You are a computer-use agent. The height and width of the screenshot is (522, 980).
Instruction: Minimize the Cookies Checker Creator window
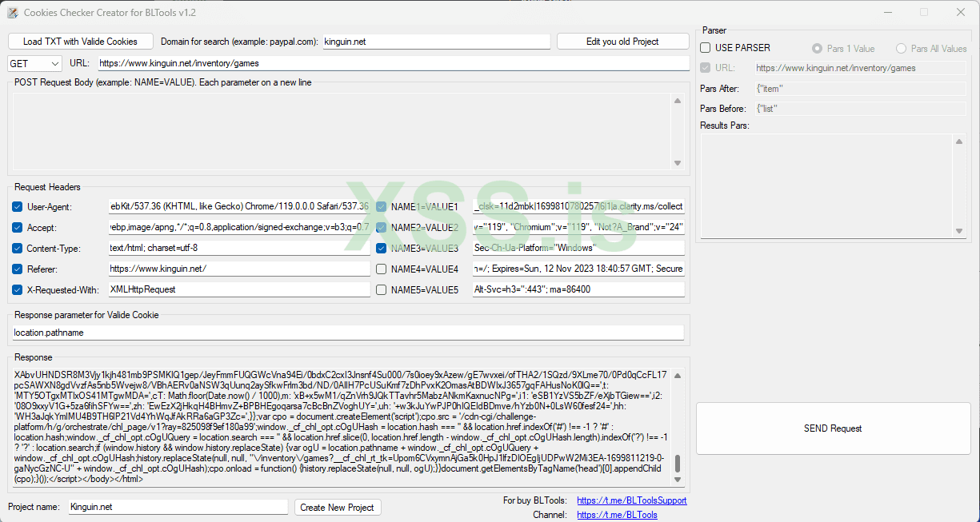pyautogui.click(x=887, y=12)
